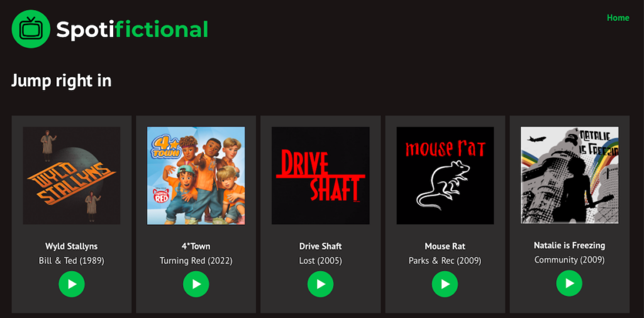Click the Wyld Stallyns band name

click(x=72, y=246)
